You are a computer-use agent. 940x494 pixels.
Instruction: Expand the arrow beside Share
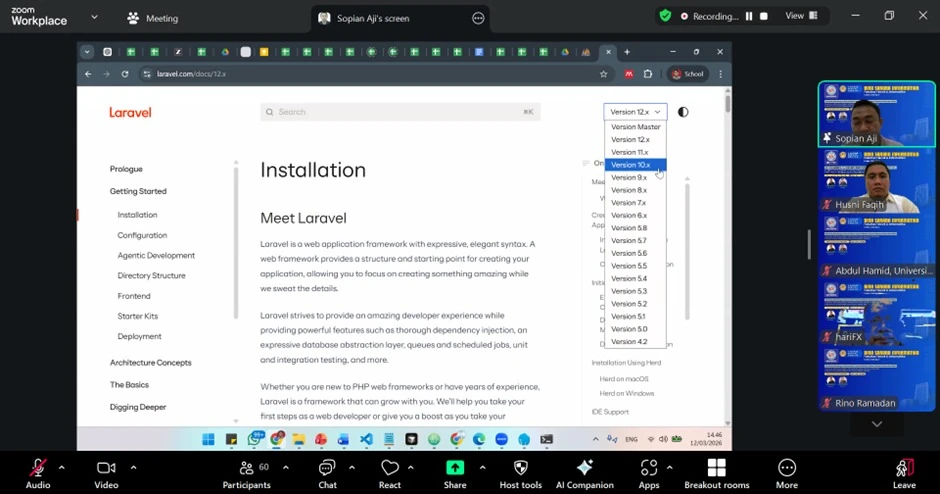(x=483, y=468)
